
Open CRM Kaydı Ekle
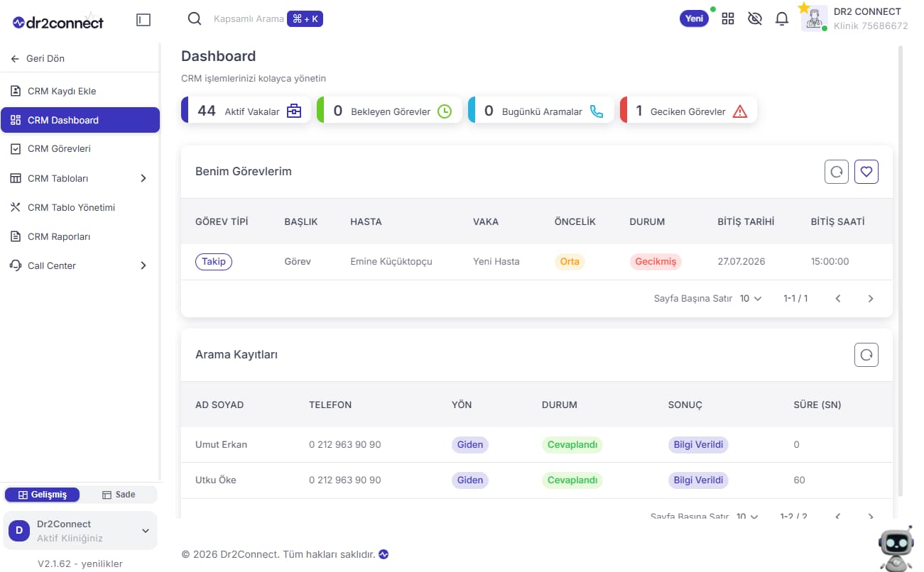pyautogui.click(x=80, y=91)
